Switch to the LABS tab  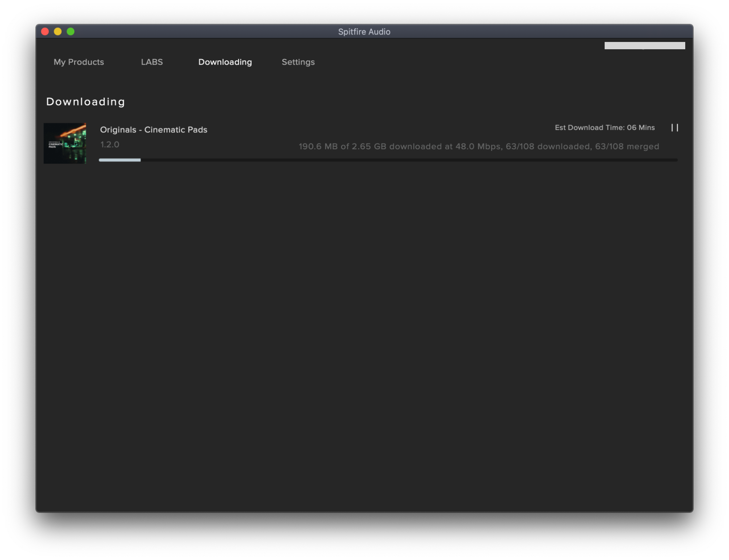[x=152, y=62]
